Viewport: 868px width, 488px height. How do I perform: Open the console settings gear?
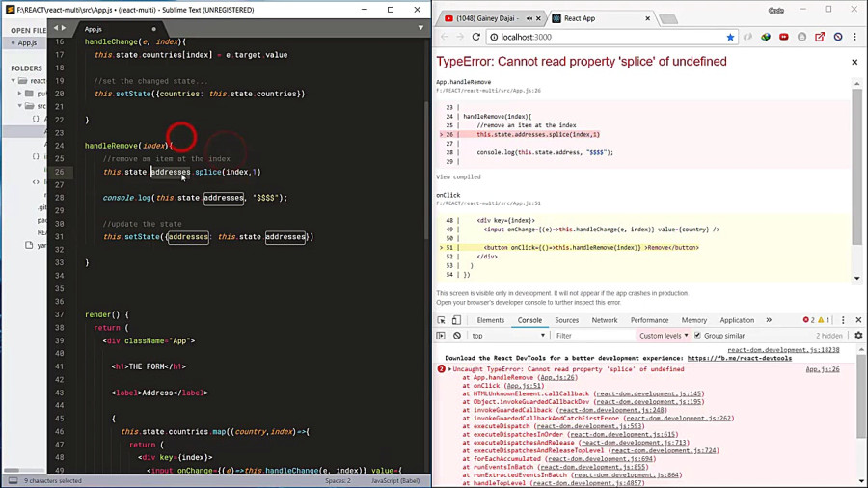coord(858,336)
